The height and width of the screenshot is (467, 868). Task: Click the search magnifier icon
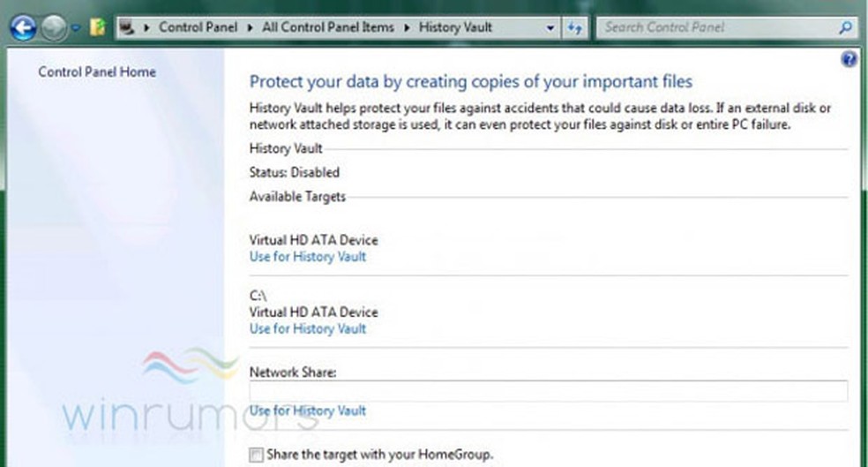click(x=845, y=27)
